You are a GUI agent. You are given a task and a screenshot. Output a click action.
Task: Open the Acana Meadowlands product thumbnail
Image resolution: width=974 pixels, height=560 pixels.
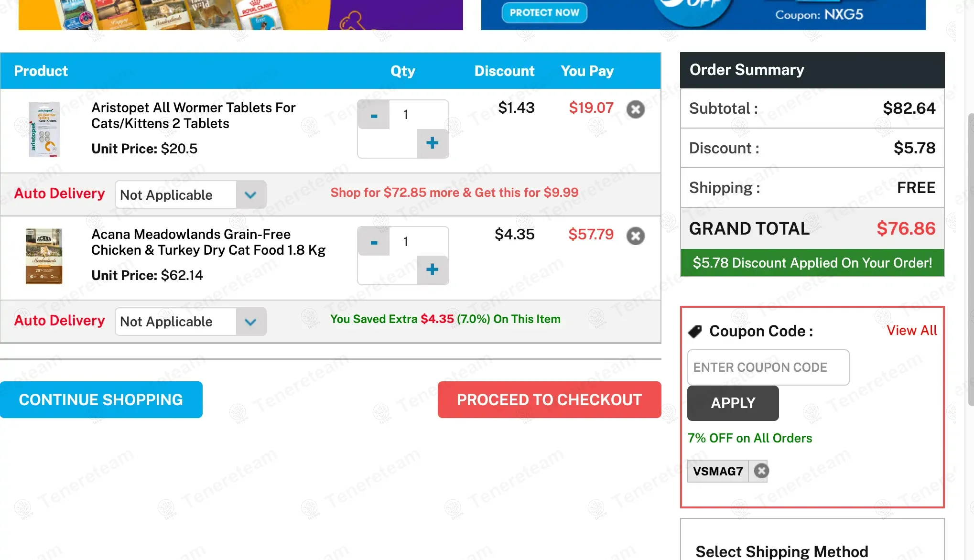[44, 256]
